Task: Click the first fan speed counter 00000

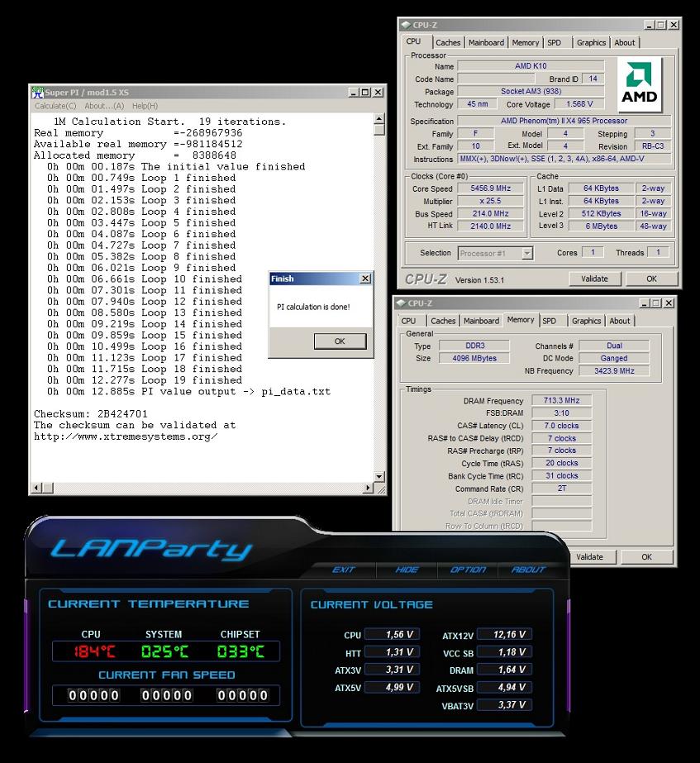Action: tap(93, 695)
